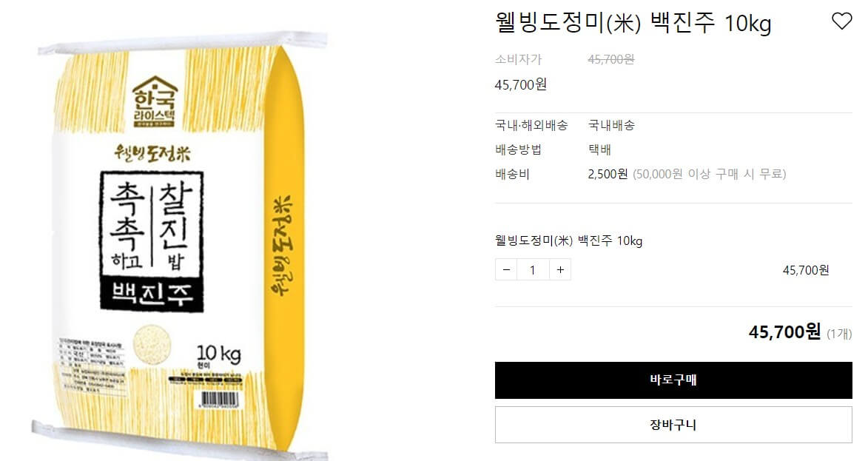Buy now with the black 바로구매 button
This screenshot has width=868, height=461.
[673, 380]
